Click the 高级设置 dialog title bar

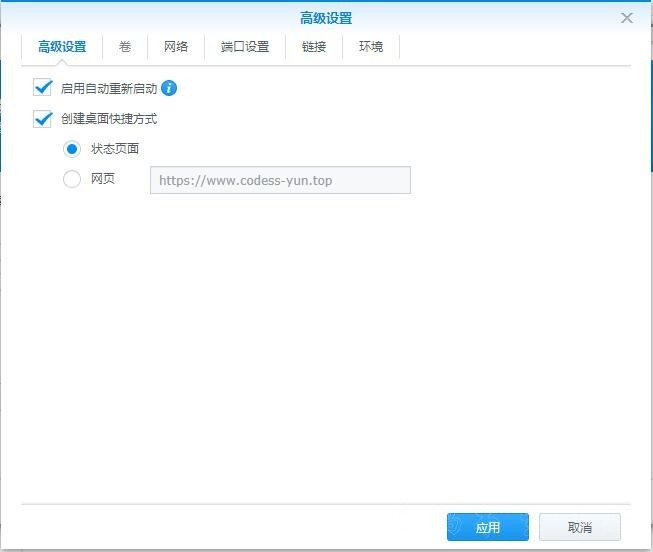[x=326, y=18]
